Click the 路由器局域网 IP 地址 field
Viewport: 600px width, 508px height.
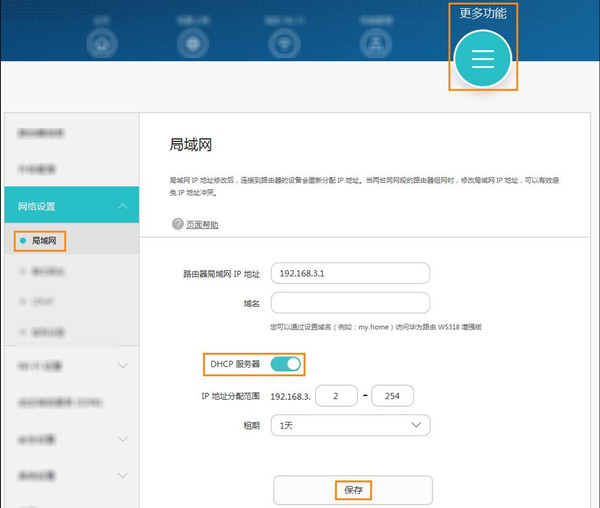click(x=350, y=274)
